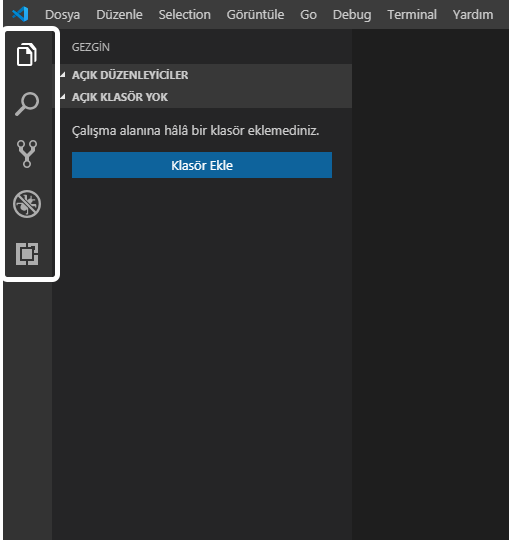This screenshot has width=509, height=540.
Task: Open the Terminal menu
Action: tap(412, 14)
